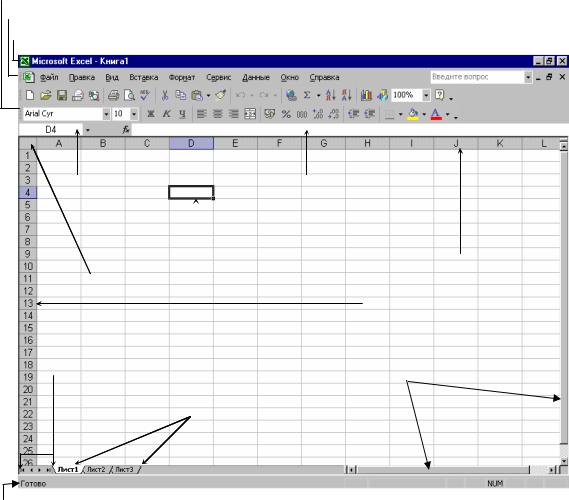This screenshot has width=569, height=500.
Task: Copy selection using toolbar icon
Action: [x=180, y=95]
